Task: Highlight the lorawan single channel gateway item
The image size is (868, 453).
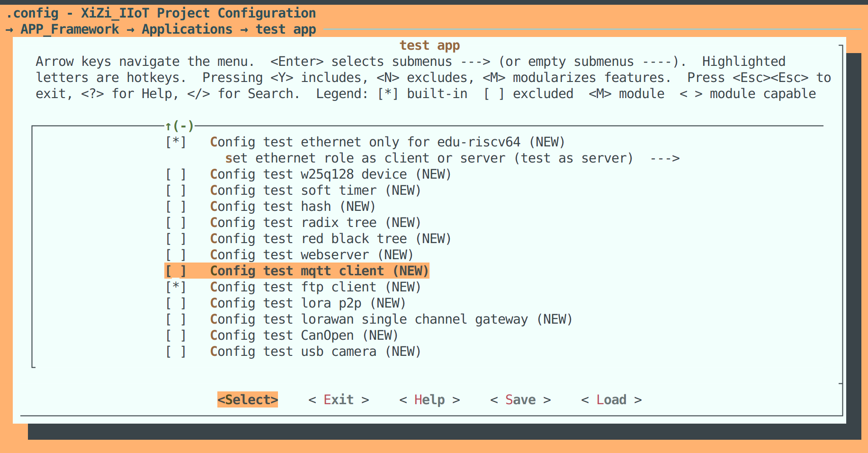Action: [x=391, y=319]
